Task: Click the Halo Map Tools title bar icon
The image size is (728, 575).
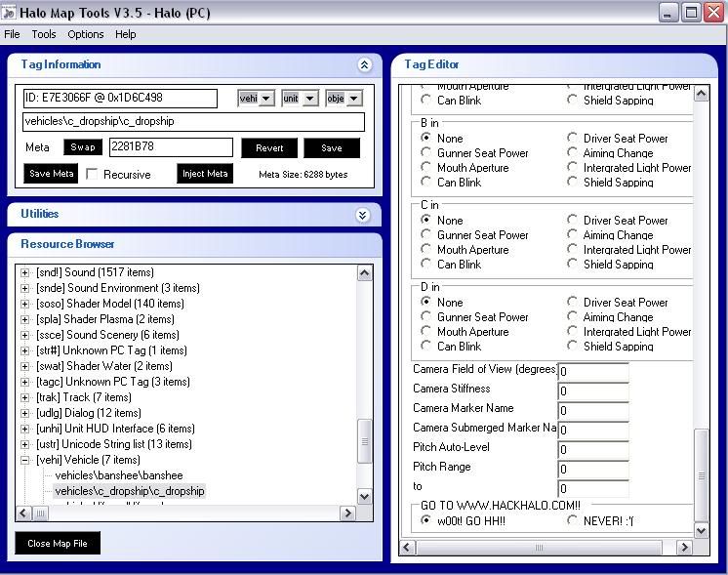Action: (9, 12)
